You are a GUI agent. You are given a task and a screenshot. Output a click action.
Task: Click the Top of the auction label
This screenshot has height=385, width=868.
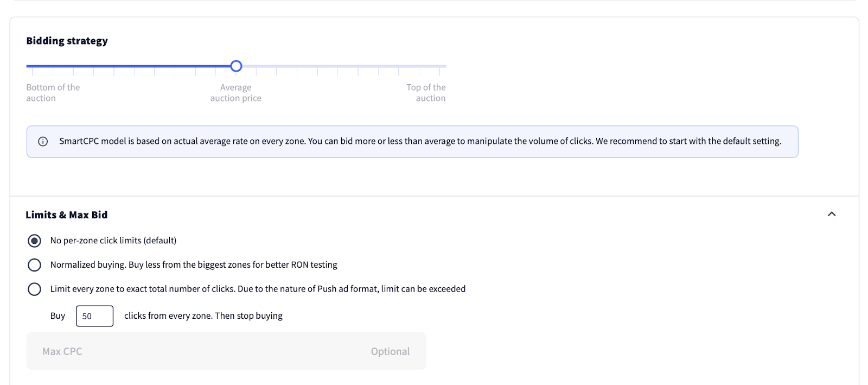[x=426, y=93]
